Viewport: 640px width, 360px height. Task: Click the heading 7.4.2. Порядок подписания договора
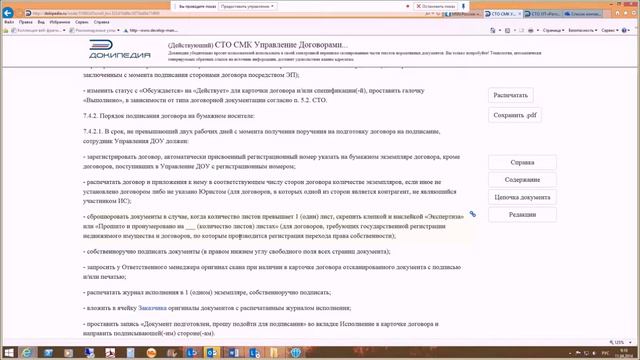(x=169, y=116)
